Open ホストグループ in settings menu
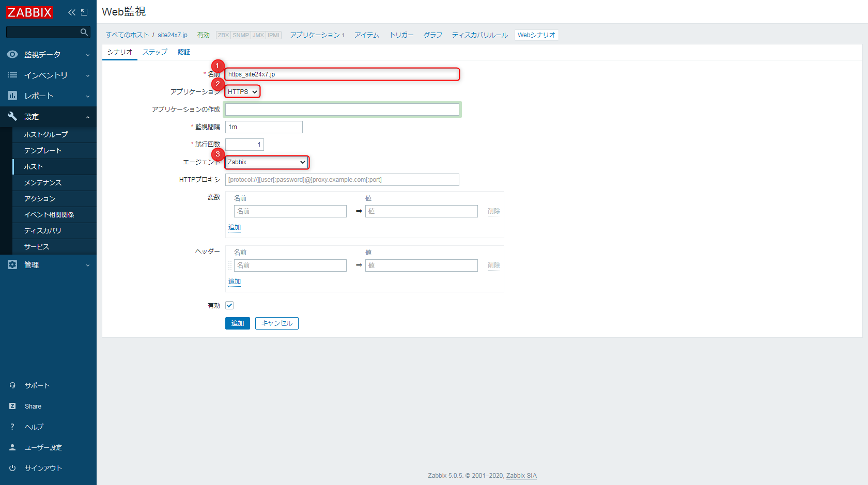The height and width of the screenshot is (485, 868). point(54,134)
